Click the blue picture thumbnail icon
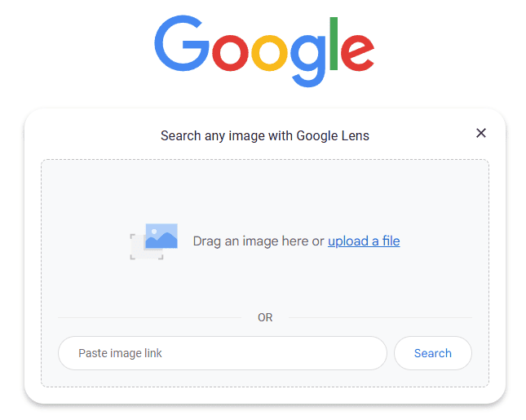Screen dimensions: 526x420 click(x=161, y=236)
